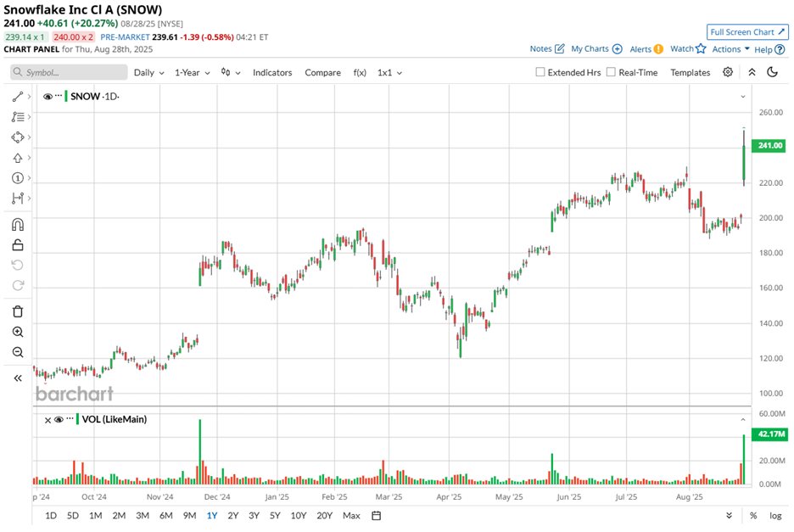The width and height of the screenshot is (794, 532).
Task: Select the arrow marker tool
Action: [18, 158]
